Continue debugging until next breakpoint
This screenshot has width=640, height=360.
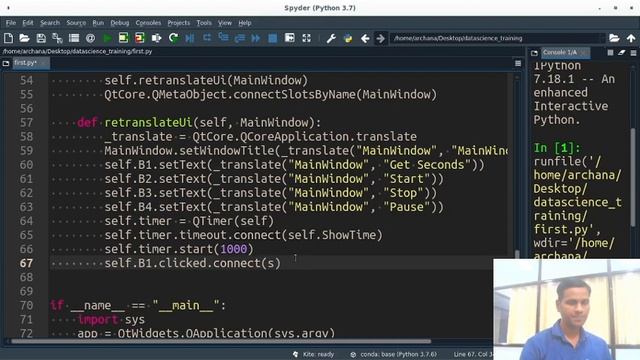256,38
